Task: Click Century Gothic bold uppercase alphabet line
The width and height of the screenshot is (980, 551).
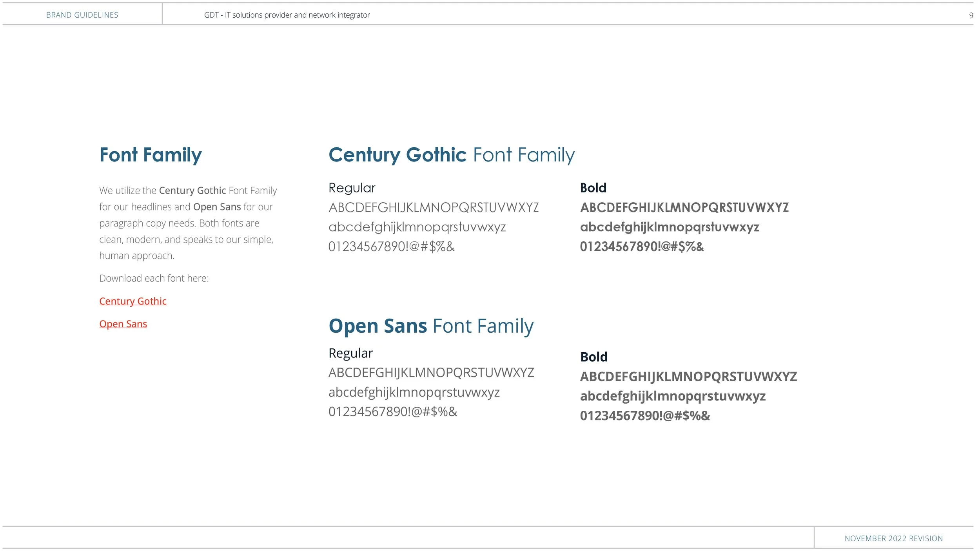Action: point(684,208)
